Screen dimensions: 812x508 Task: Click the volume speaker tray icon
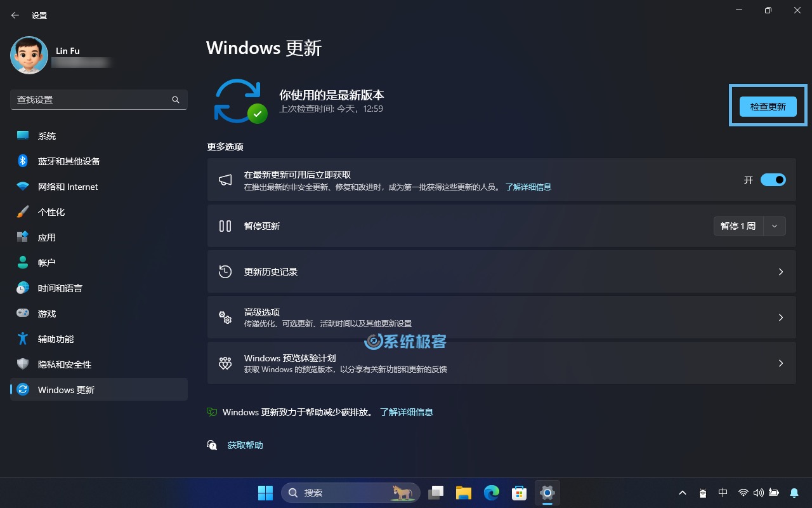(758, 493)
